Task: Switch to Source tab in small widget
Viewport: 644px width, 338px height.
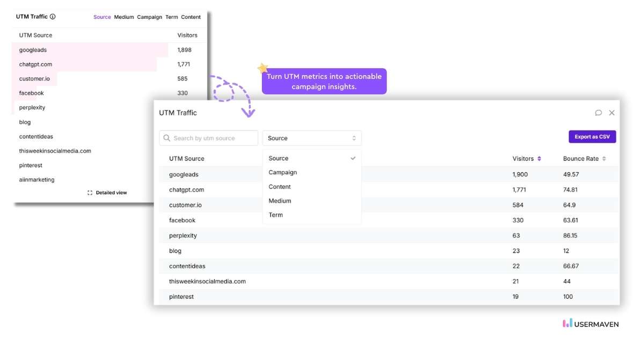Action: 102,17
